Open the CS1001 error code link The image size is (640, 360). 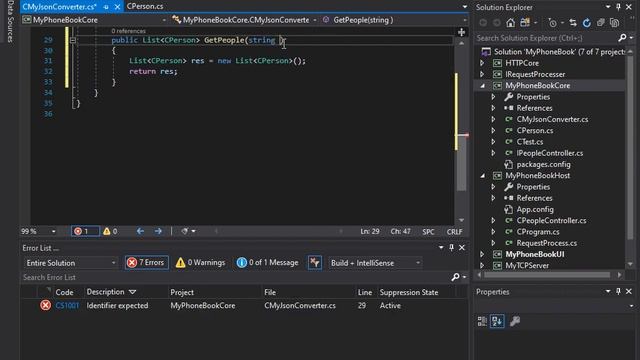67,306
